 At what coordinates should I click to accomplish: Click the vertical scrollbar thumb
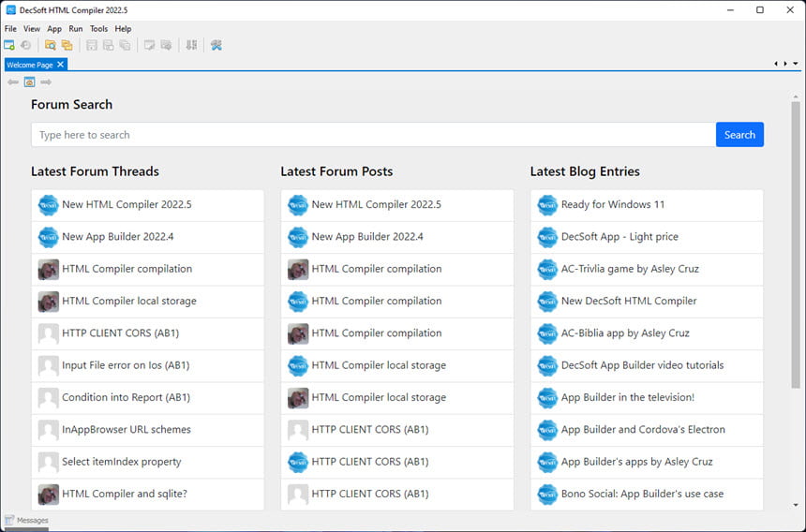[x=795, y=245]
